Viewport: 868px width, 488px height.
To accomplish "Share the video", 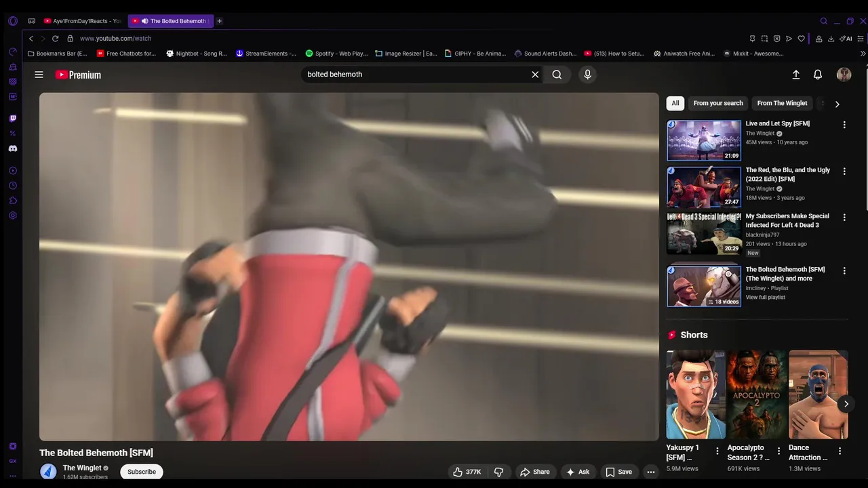I will click(534, 472).
